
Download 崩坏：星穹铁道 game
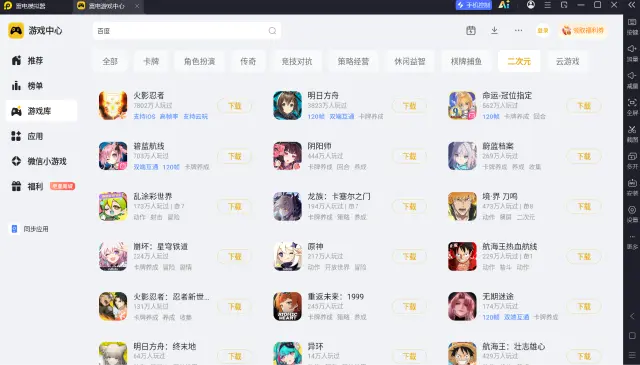pyautogui.click(x=234, y=257)
